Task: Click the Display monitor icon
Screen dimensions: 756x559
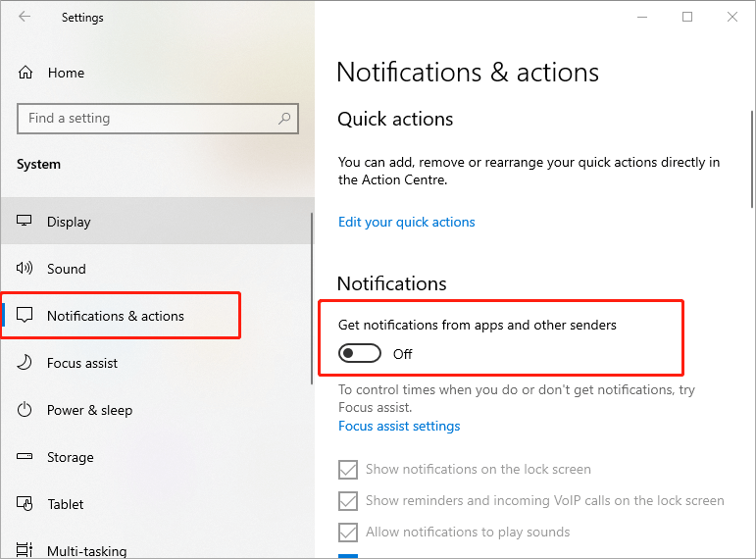Action: tap(25, 222)
